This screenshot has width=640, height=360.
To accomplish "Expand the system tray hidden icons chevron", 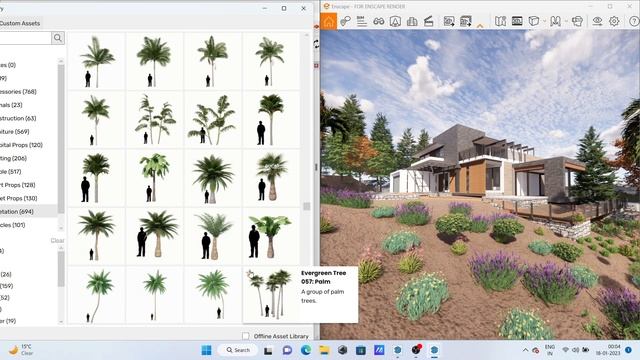I will pyautogui.click(x=525, y=350).
